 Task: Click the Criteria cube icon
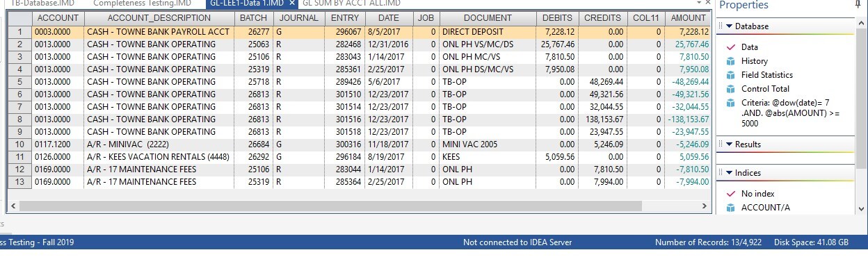(x=730, y=103)
